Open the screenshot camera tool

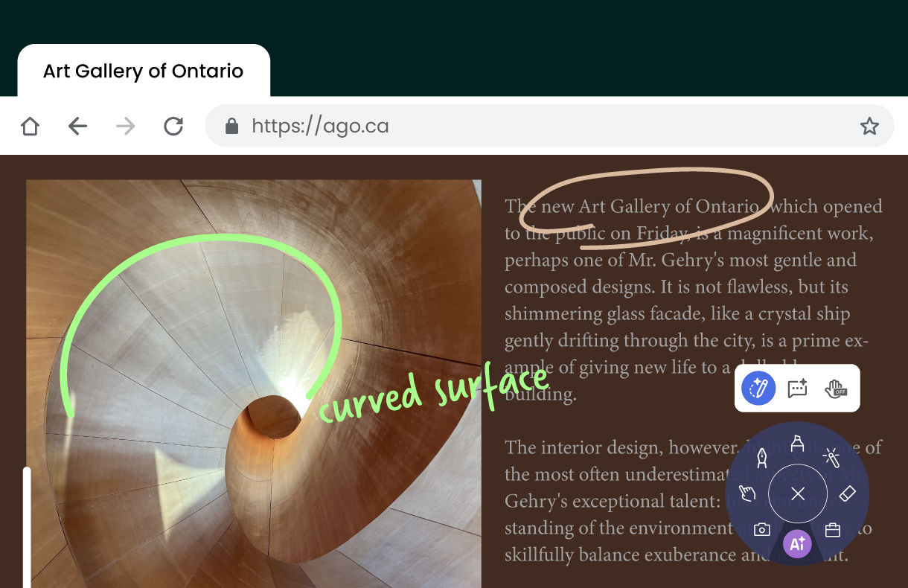click(x=763, y=529)
